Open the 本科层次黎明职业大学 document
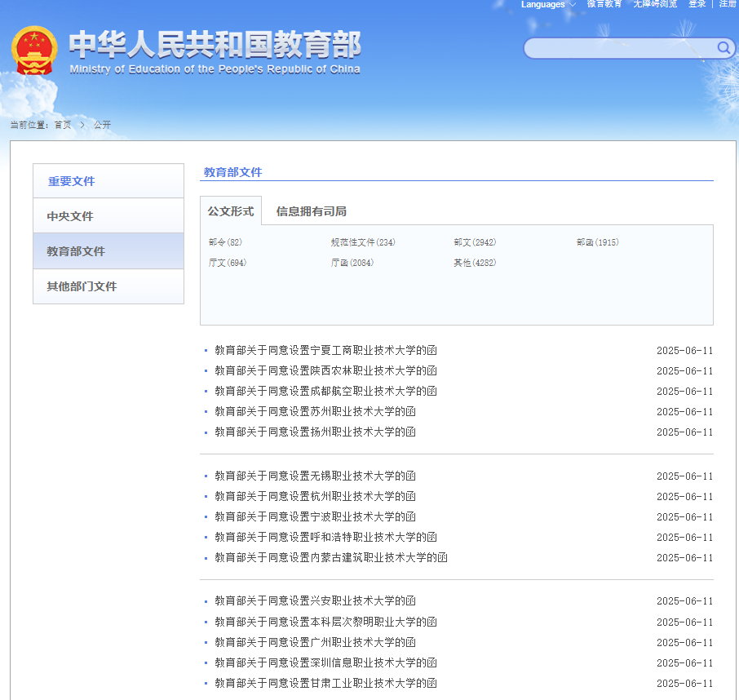The height and width of the screenshot is (700, 739). pyautogui.click(x=325, y=622)
